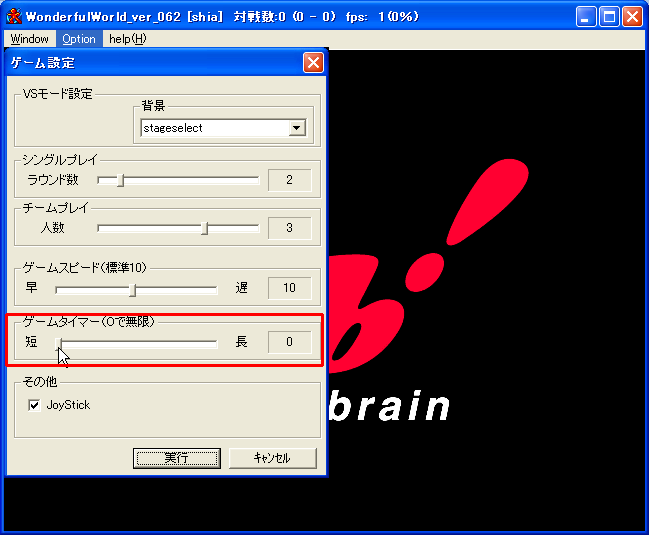Close the WonderfulWorld main window
The height and width of the screenshot is (535, 649).
(632, 17)
